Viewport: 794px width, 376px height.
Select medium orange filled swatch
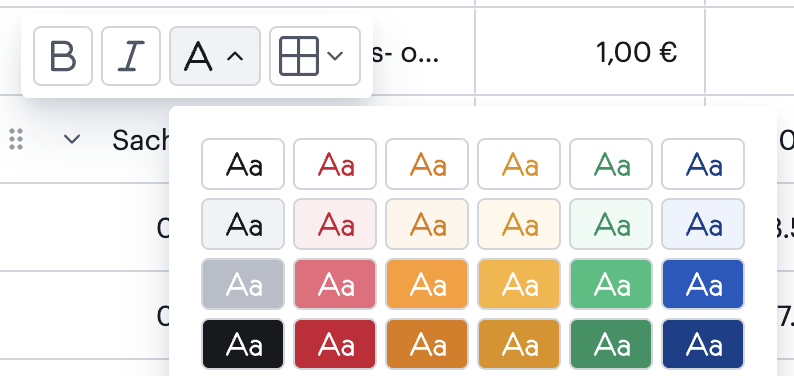tap(427, 284)
